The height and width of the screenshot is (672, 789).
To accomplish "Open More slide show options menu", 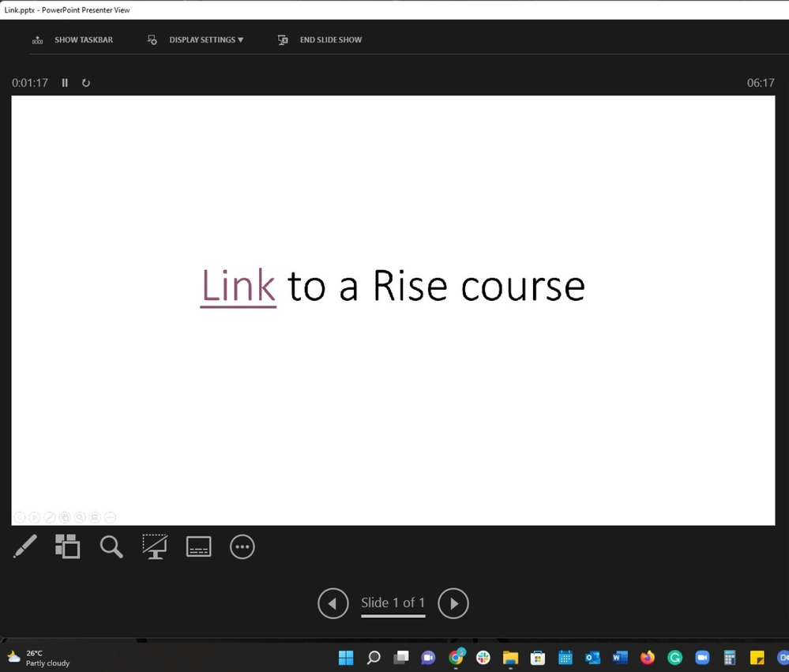I will tap(242, 546).
